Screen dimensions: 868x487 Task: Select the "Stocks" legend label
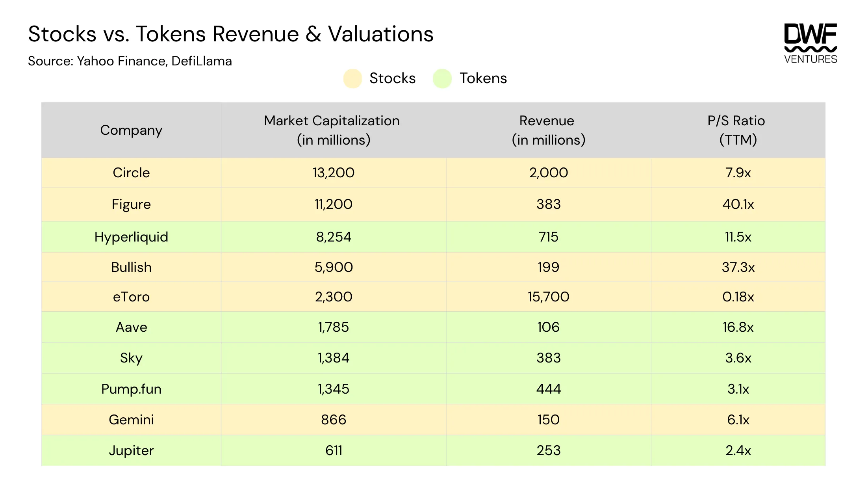coord(392,78)
